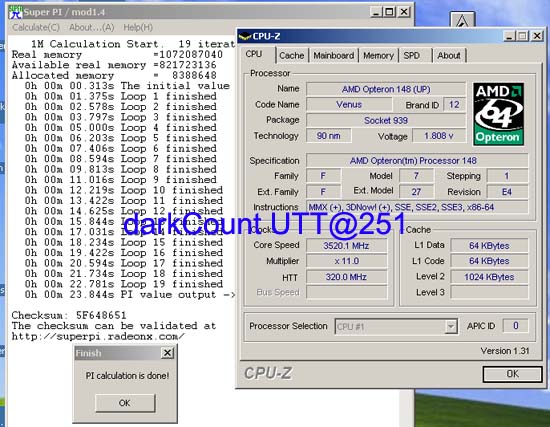This screenshot has width=550, height=427.
Task: Click the Level 2 1024 KBytes value
Action: coord(489,277)
